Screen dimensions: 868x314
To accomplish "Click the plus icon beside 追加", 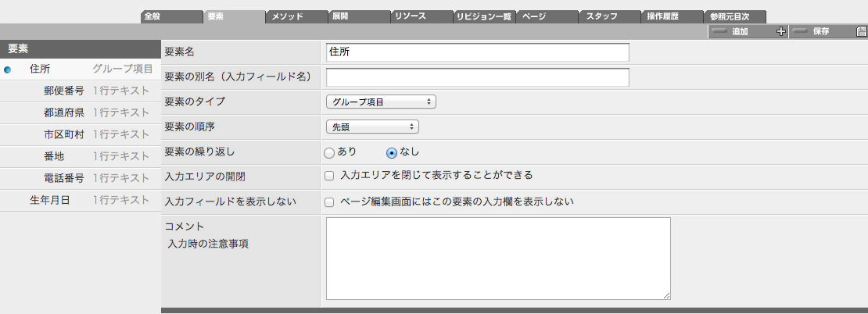I will (x=780, y=32).
